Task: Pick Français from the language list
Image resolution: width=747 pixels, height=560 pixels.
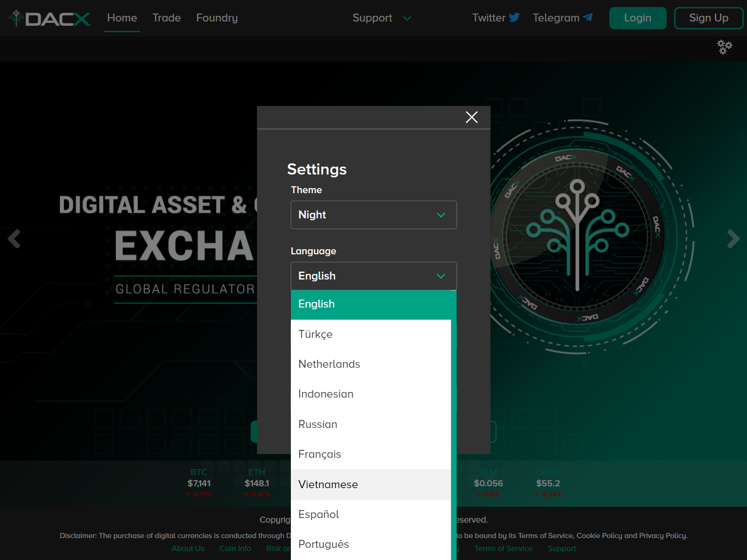Action: point(371,454)
